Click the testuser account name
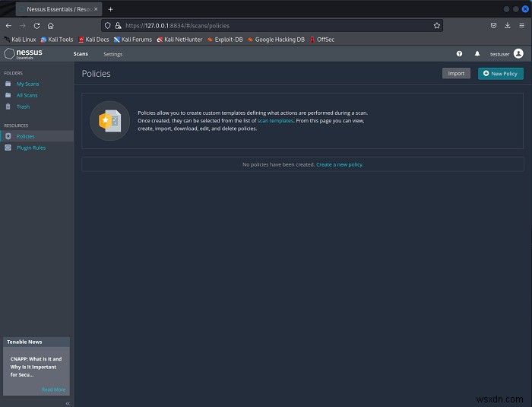Screen dimensions: 532x407 pos(499,54)
